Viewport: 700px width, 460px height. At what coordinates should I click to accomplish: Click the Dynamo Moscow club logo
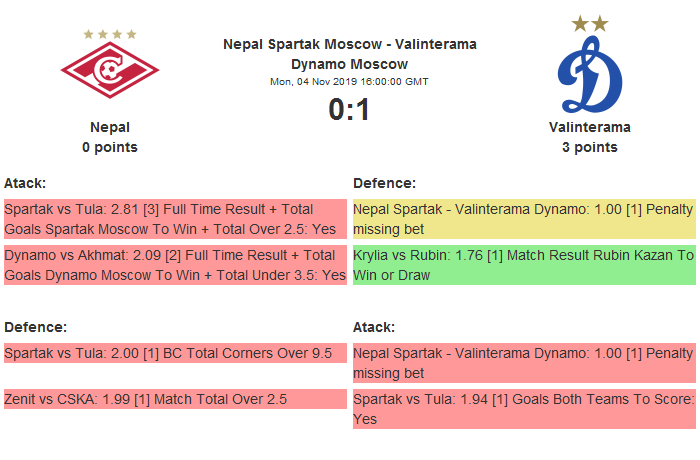(x=589, y=76)
